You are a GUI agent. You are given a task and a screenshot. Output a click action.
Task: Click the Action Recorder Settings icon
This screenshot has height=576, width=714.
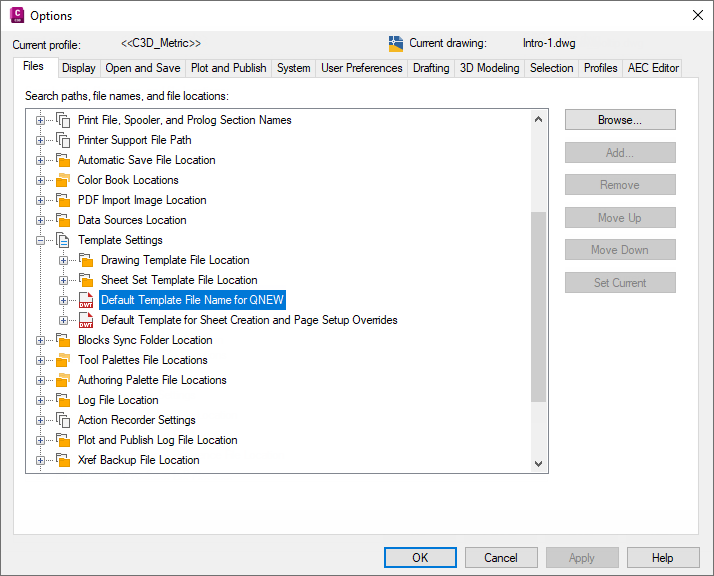coord(63,420)
